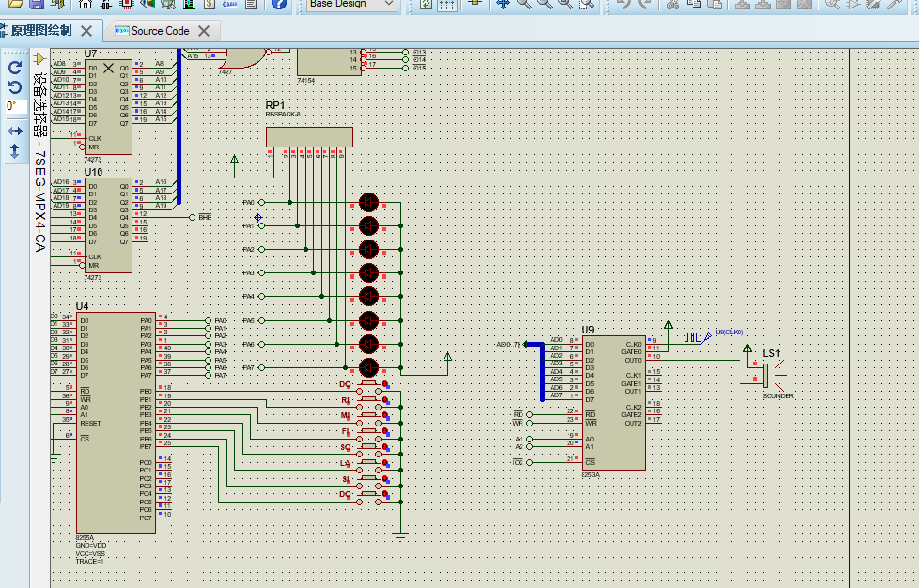Open the Base Design variant dropdown
Screen dimensions: 919x588
(351, 4)
